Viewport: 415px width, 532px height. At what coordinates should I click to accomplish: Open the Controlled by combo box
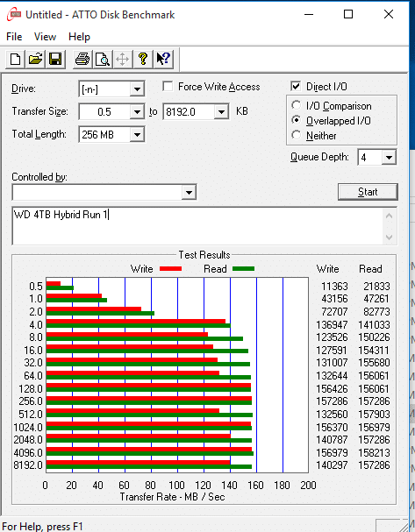point(104,192)
